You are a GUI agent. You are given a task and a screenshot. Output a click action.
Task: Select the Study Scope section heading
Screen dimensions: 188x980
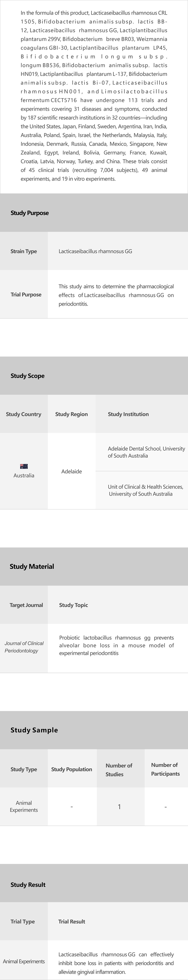[28, 376]
